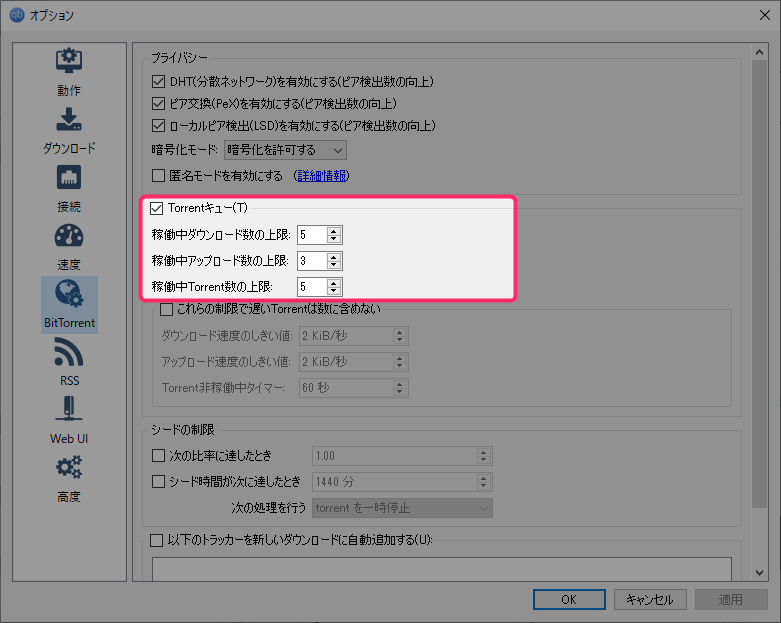781x623 pixels.
Task: Enable 次の比率に達したとき checkbox
Action: [158, 455]
